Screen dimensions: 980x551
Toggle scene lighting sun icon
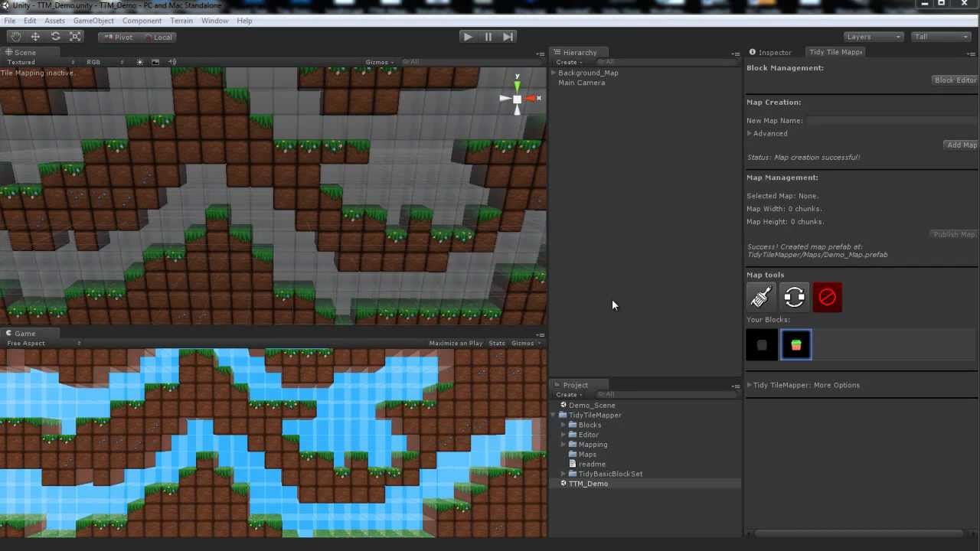(139, 62)
